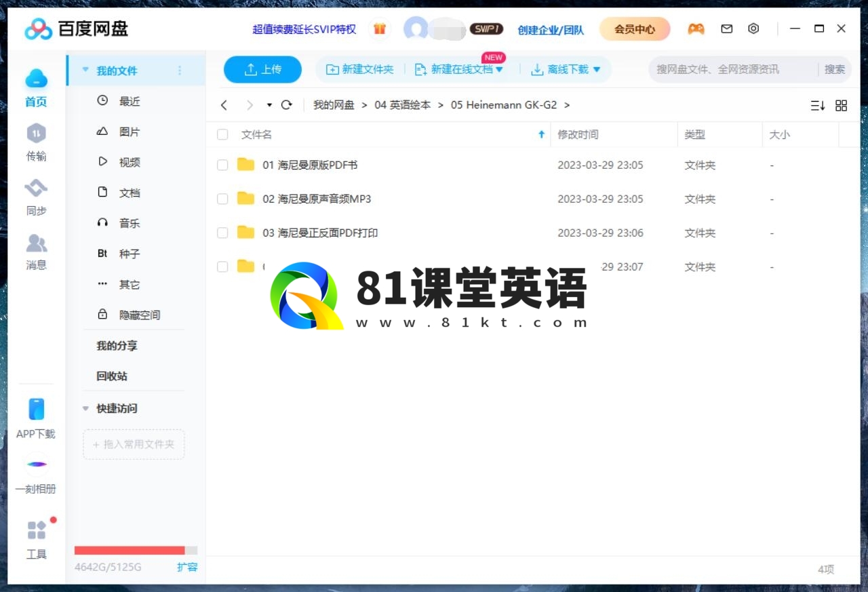
Task: Click the 会员中心 button
Action: (x=635, y=29)
